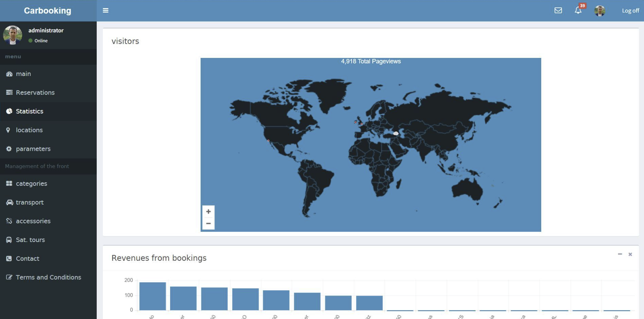Image resolution: width=644 pixels, height=319 pixels.
Task: Click the Statistics pie chart icon
Action: (x=9, y=111)
